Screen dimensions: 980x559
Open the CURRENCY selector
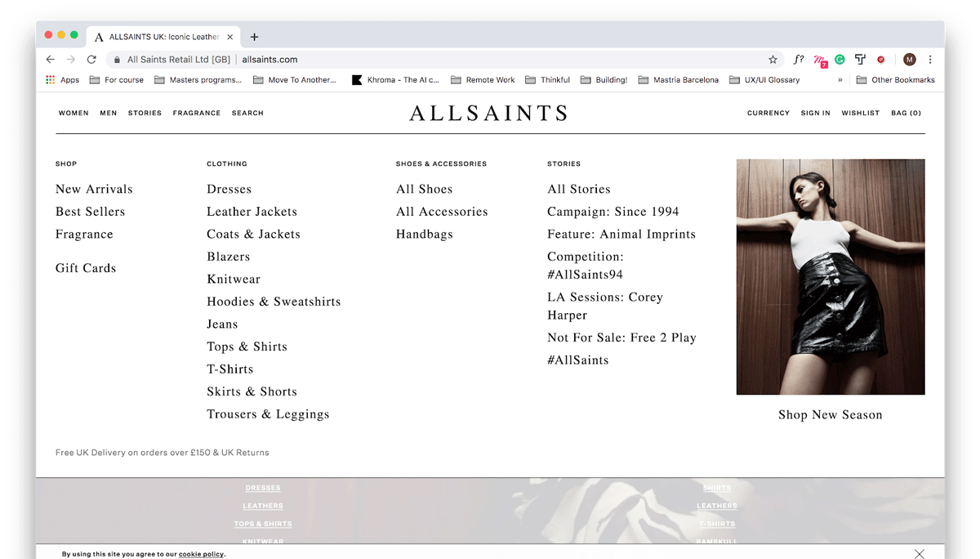point(768,113)
